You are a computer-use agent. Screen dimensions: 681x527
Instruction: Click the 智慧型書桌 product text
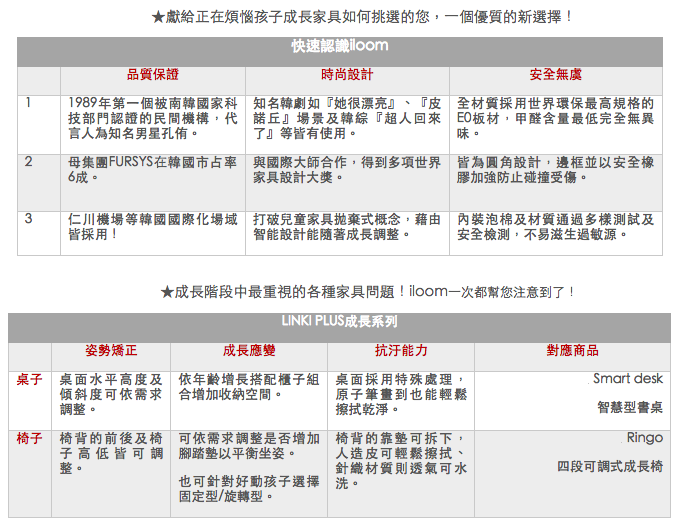630,407
